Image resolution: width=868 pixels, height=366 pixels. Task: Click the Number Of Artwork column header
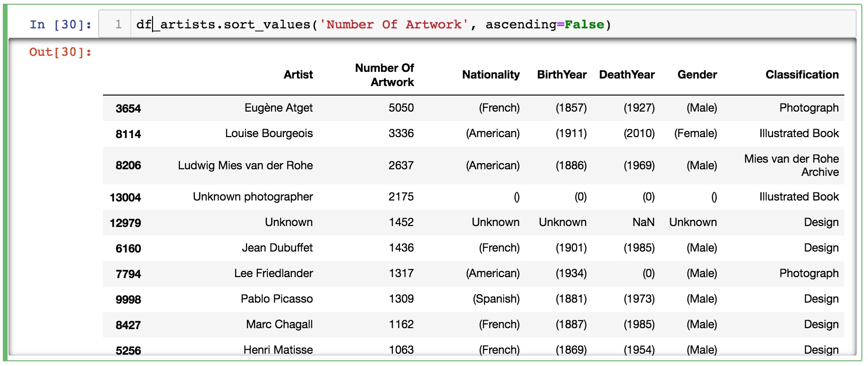click(384, 75)
